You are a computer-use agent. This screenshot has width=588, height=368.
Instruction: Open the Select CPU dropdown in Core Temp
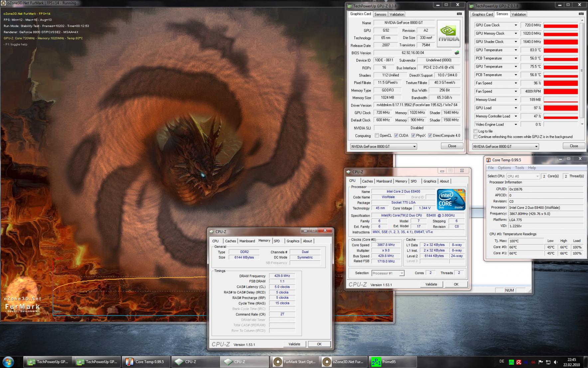(523, 176)
